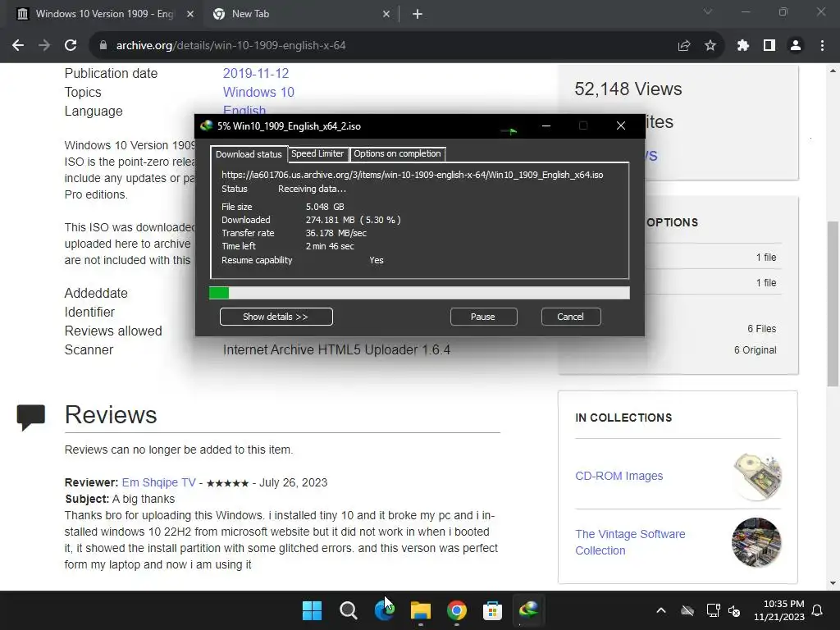This screenshot has width=840, height=630.
Task: Open the CD-ROM Images collection link
Action: (619, 476)
